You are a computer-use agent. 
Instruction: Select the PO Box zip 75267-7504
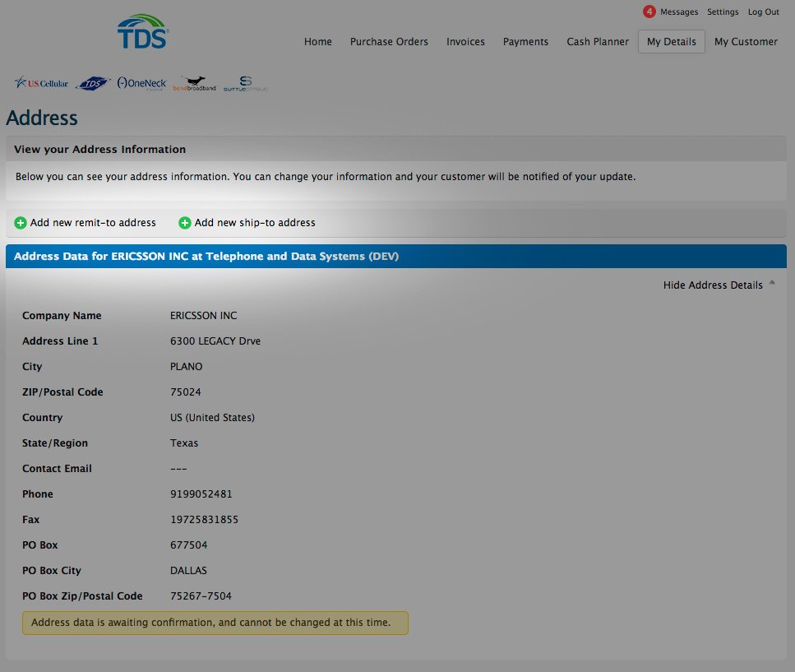[x=201, y=596]
